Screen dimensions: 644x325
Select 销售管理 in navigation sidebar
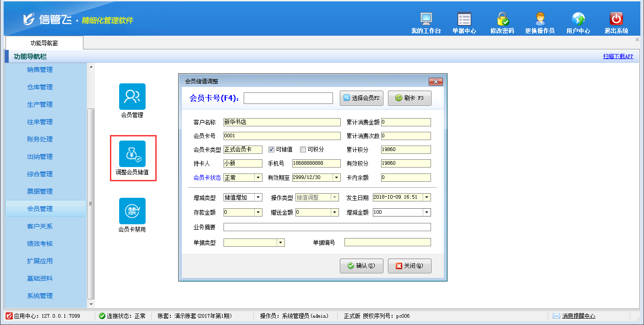40,70
